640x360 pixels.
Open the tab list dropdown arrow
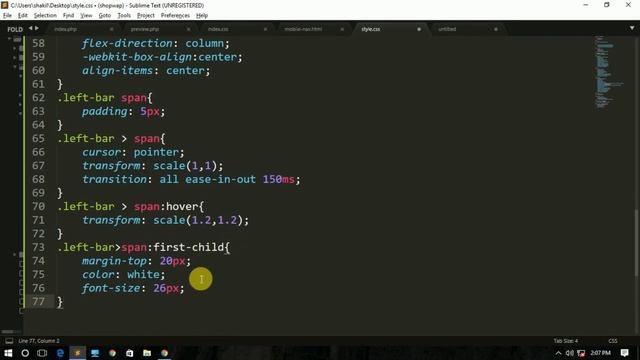[632, 28]
